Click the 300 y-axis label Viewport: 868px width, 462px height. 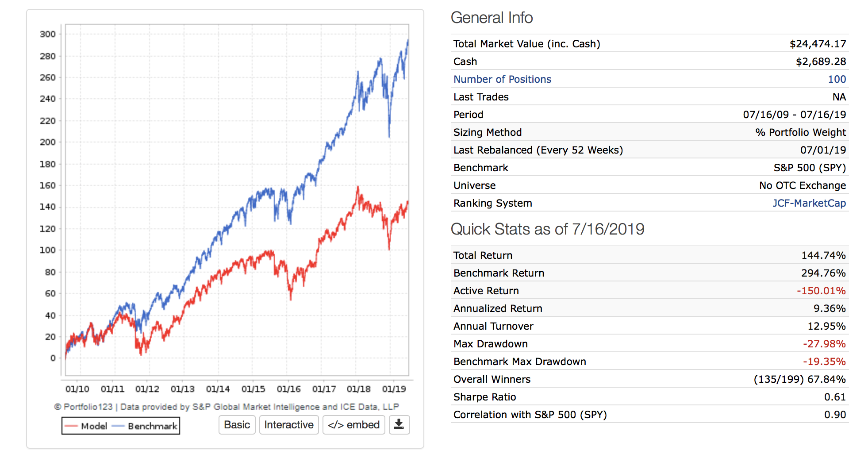point(48,34)
